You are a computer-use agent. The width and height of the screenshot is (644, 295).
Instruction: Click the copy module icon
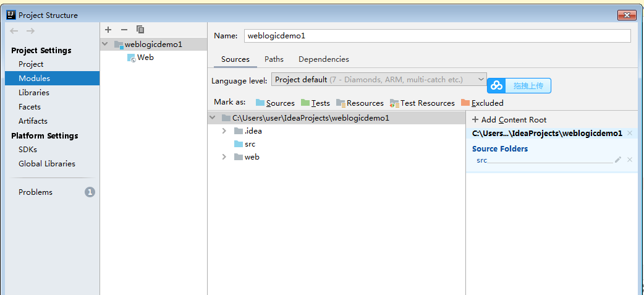[140, 30]
